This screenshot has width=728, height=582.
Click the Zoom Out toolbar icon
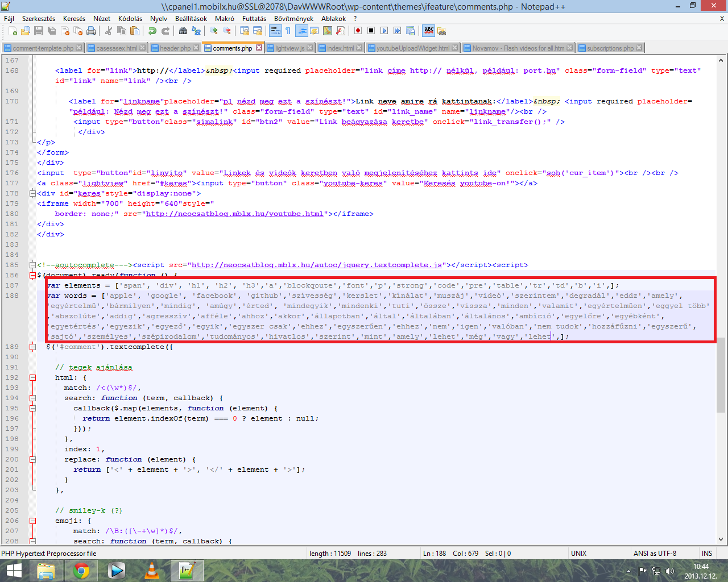point(226,31)
